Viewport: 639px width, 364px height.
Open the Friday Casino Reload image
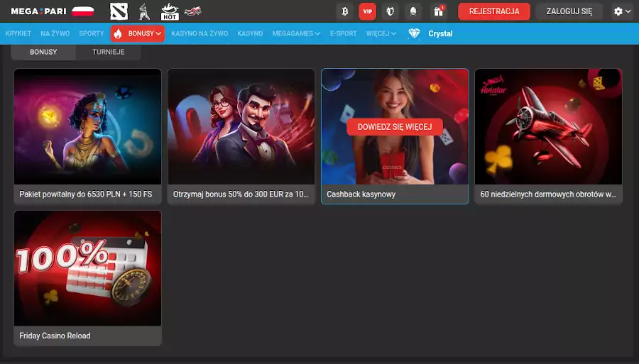pos(87,268)
